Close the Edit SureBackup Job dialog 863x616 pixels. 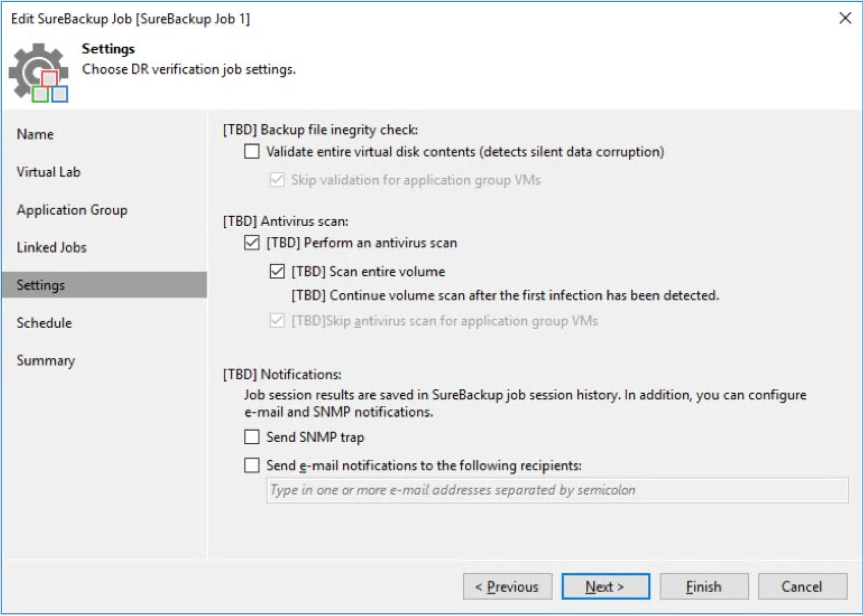[845, 18]
